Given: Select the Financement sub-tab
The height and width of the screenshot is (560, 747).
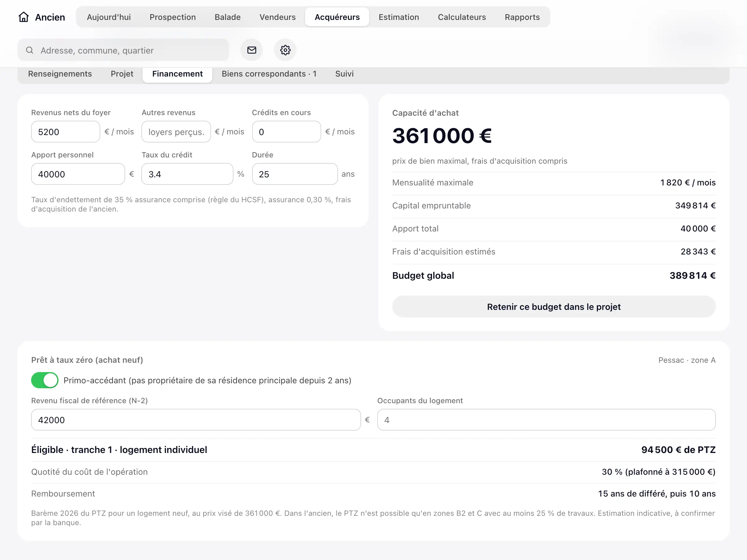Looking at the screenshot, I should (x=177, y=74).
